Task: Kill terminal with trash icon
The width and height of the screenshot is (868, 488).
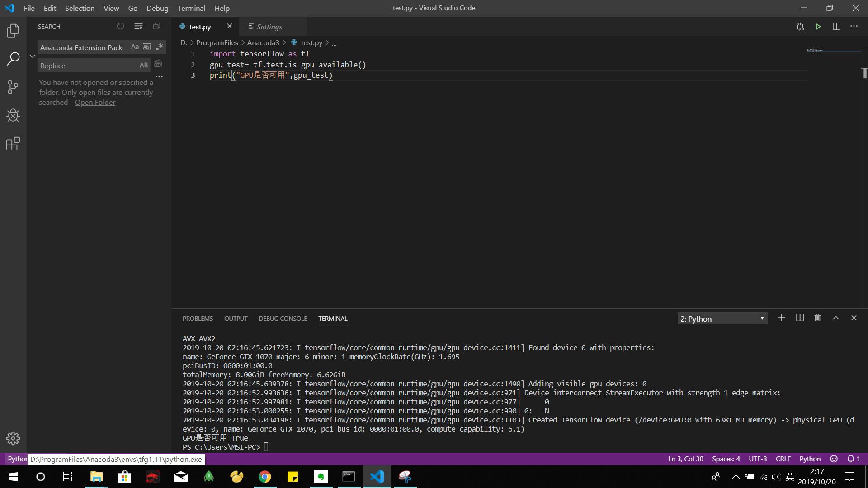Action: tap(817, 318)
